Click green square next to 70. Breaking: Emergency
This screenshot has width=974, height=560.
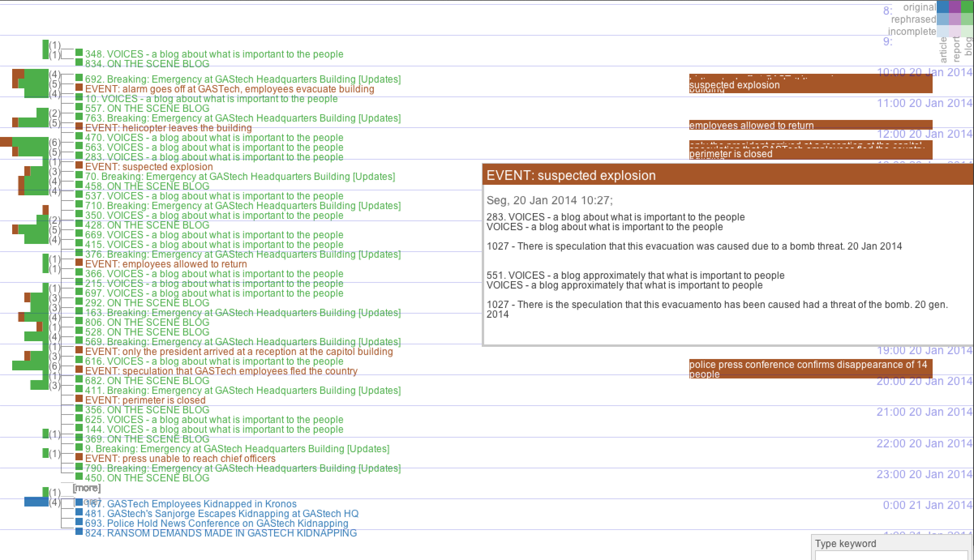click(x=79, y=175)
